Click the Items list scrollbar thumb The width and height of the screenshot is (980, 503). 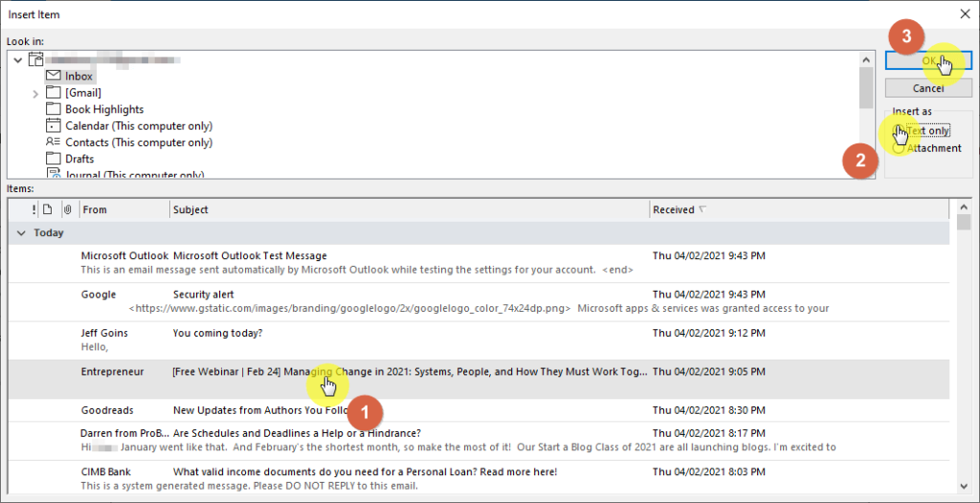(x=964, y=222)
